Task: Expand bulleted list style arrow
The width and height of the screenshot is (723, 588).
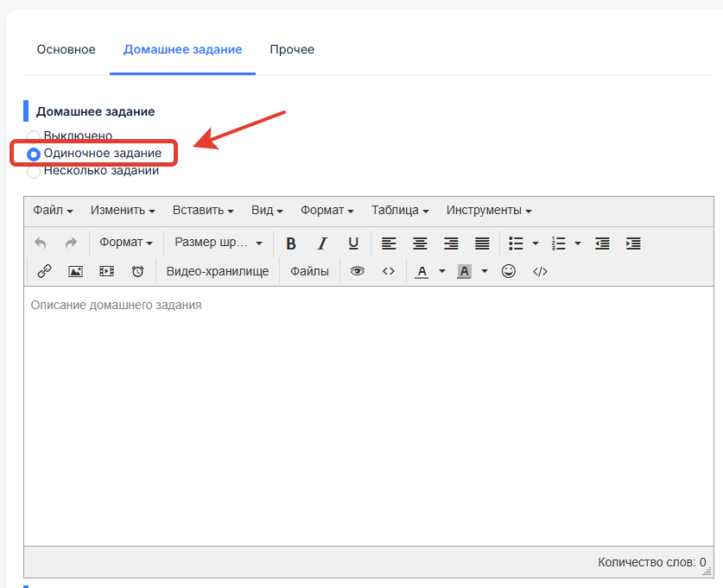Action: click(x=536, y=243)
